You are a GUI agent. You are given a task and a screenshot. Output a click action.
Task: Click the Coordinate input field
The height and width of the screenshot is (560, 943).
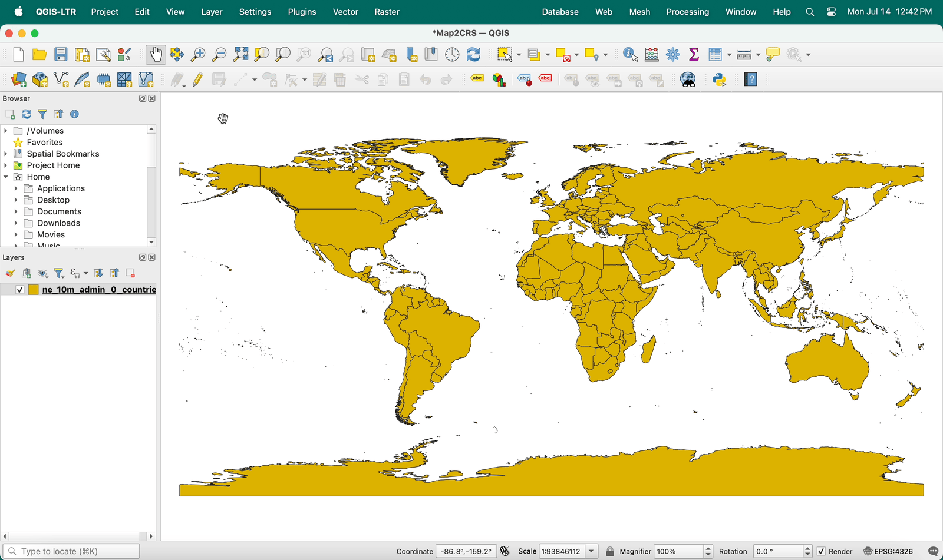coord(466,552)
